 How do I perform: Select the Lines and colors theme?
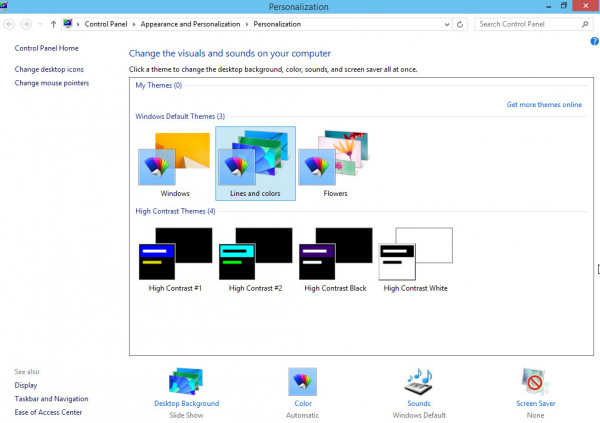255,163
